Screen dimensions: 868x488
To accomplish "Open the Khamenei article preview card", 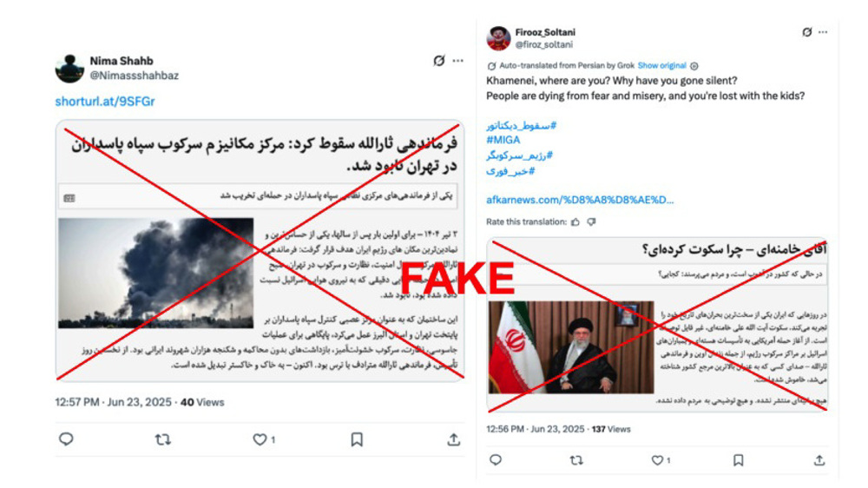I will (x=657, y=325).
